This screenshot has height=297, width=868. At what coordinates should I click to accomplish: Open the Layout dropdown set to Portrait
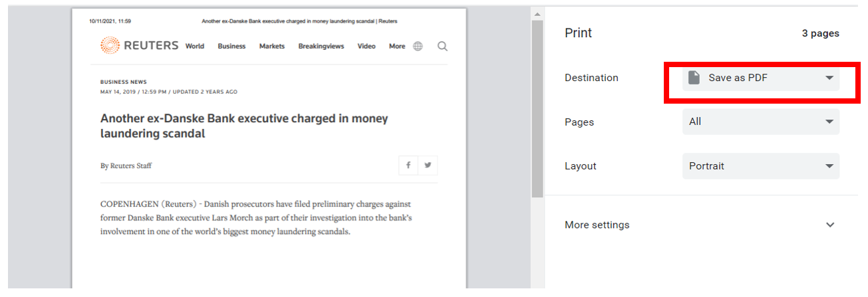(761, 166)
